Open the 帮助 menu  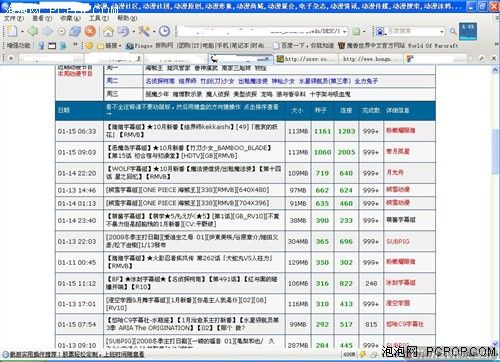click(x=127, y=18)
